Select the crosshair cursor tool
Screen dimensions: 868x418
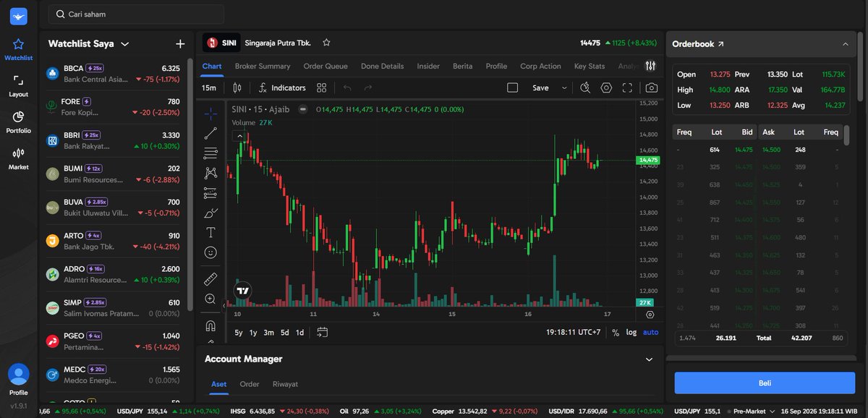pyautogui.click(x=210, y=114)
